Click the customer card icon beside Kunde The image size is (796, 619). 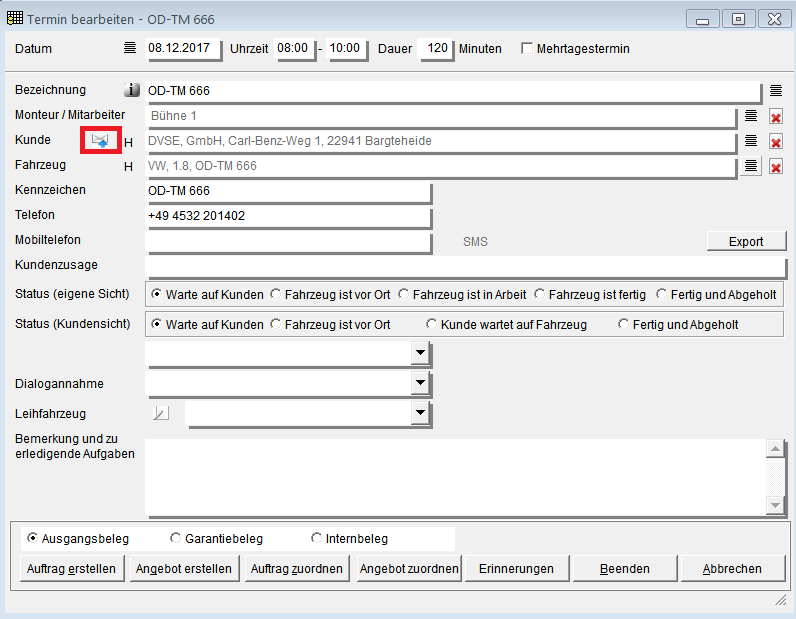[x=100, y=141]
